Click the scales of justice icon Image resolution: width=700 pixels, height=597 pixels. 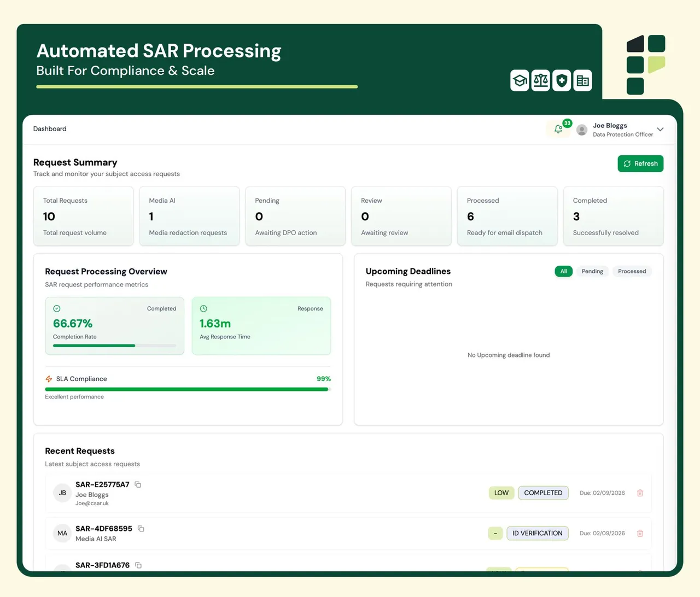coord(541,81)
